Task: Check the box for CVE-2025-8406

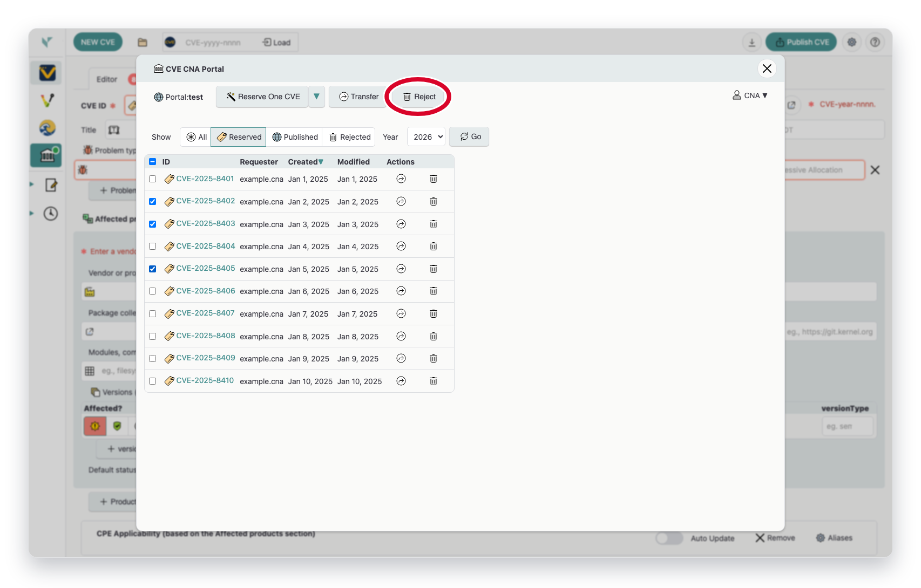Action: point(153,291)
